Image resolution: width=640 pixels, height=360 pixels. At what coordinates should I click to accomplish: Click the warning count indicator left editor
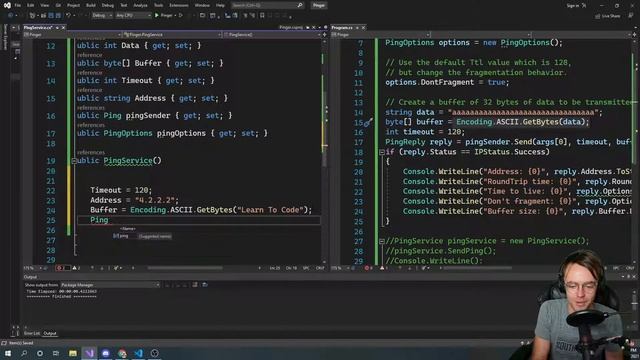[76, 268]
